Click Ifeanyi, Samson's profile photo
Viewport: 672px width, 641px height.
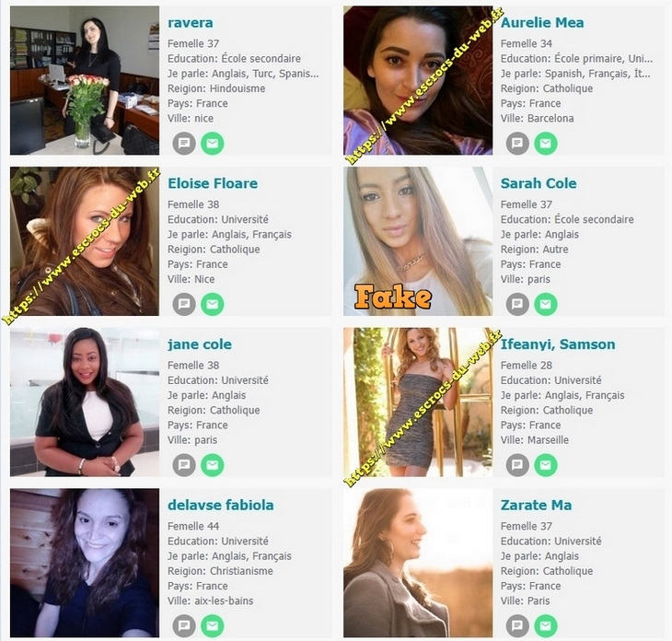tap(418, 402)
